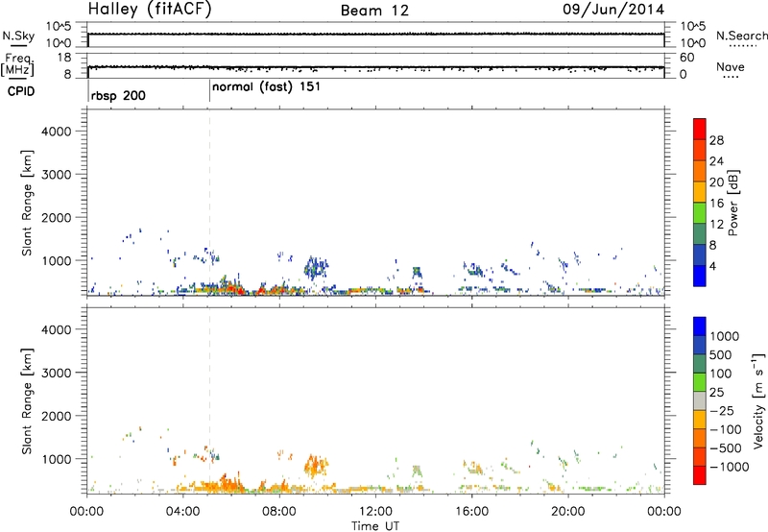
Task: Click the blue bottom of the Power color bar
Action: (700, 276)
